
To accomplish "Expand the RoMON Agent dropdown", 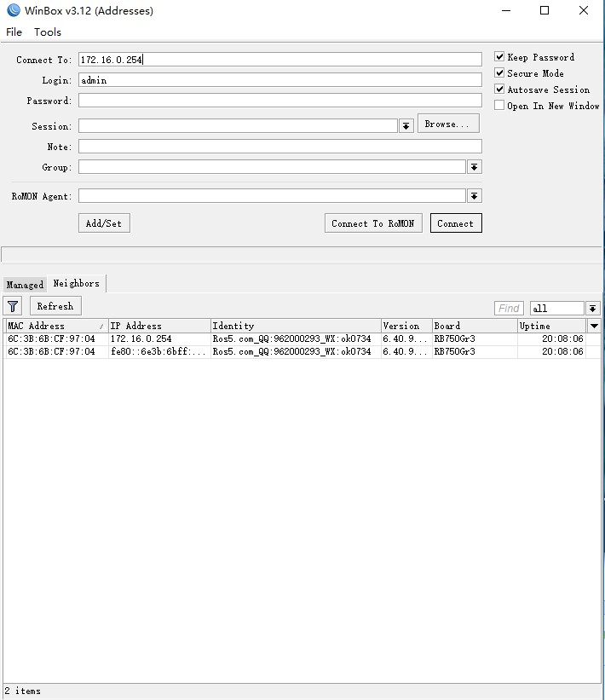I will coord(474,196).
